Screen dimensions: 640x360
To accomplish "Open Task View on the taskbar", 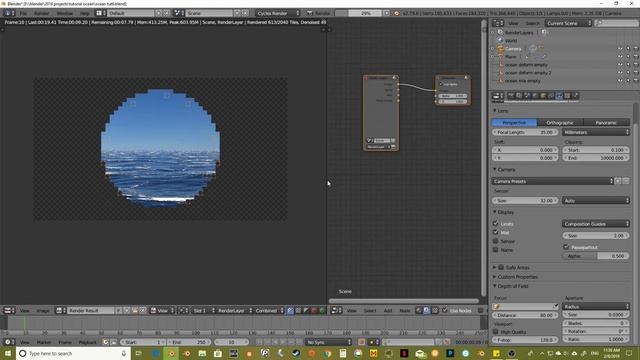I will (x=138, y=353).
